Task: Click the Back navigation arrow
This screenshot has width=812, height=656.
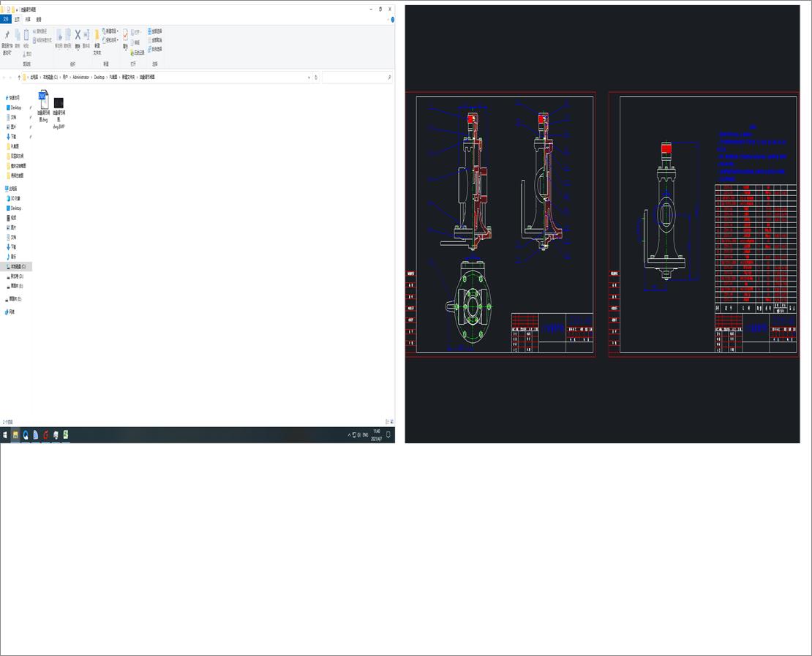Action: tap(4, 78)
